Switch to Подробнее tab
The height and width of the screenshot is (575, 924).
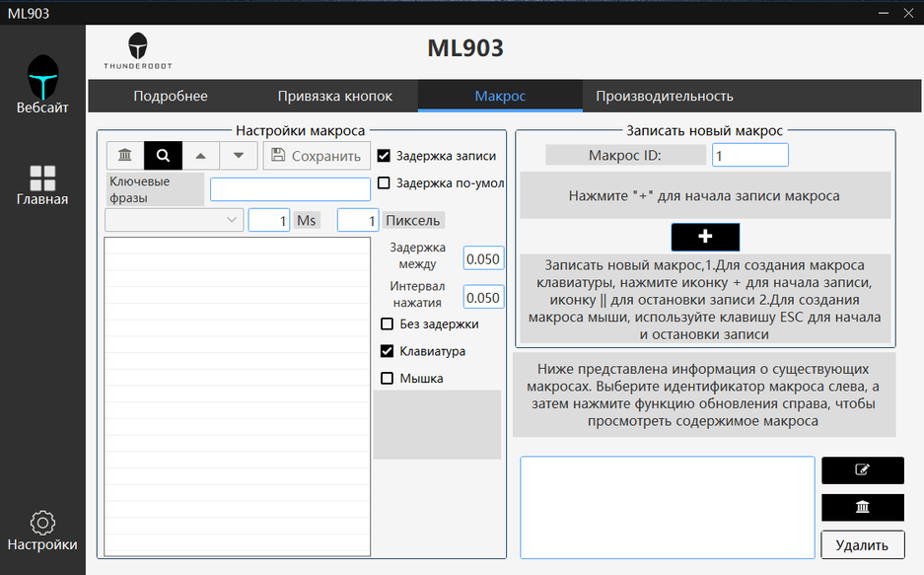coord(171,96)
